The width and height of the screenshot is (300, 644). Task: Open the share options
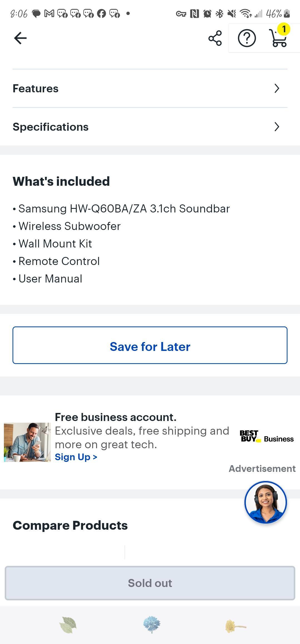pyautogui.click(x=214, y=39)
